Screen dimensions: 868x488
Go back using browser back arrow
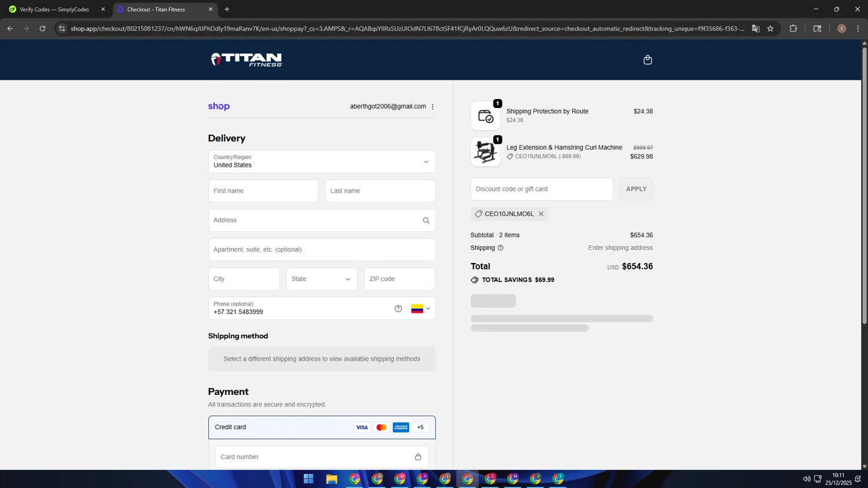point(10,28)
